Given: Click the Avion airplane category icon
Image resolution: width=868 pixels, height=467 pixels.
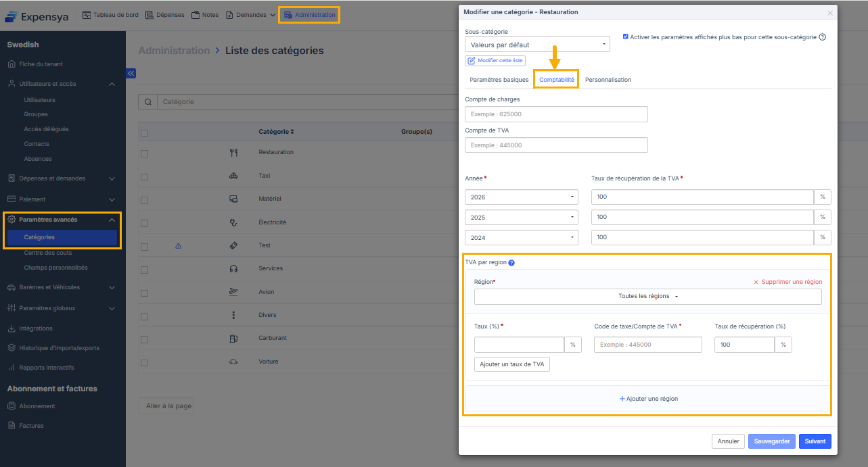Looking at the screenshot, I should pyautogui.click(x=233, y=292).
